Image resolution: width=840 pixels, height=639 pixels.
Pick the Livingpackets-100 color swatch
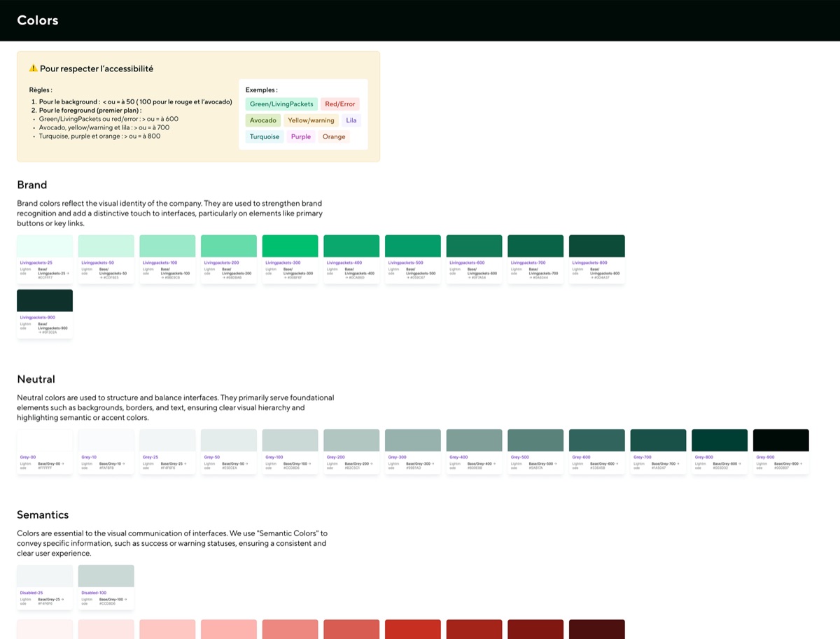click(167, 246)
